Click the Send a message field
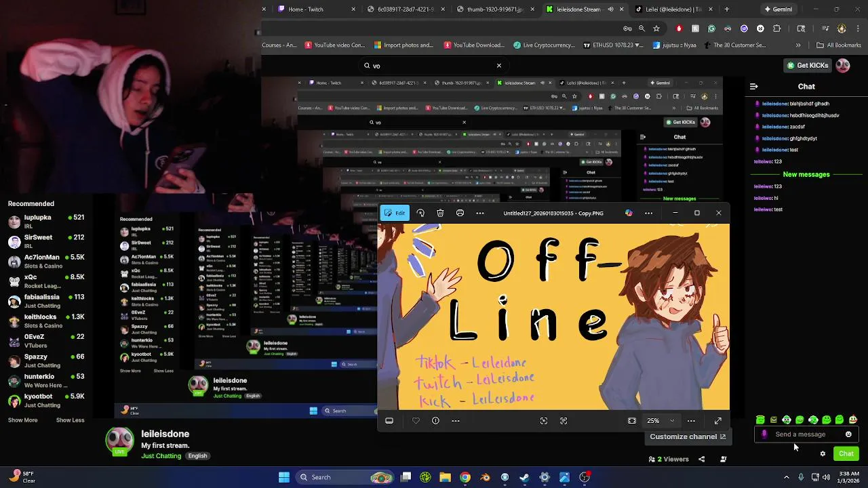This screenshot has width=868, height=488. click(x=807, y=434)
